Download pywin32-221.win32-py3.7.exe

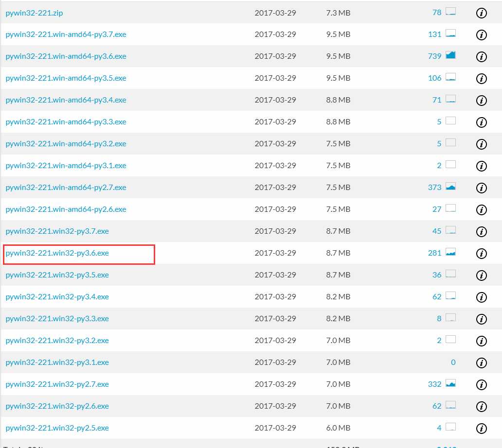57,231
